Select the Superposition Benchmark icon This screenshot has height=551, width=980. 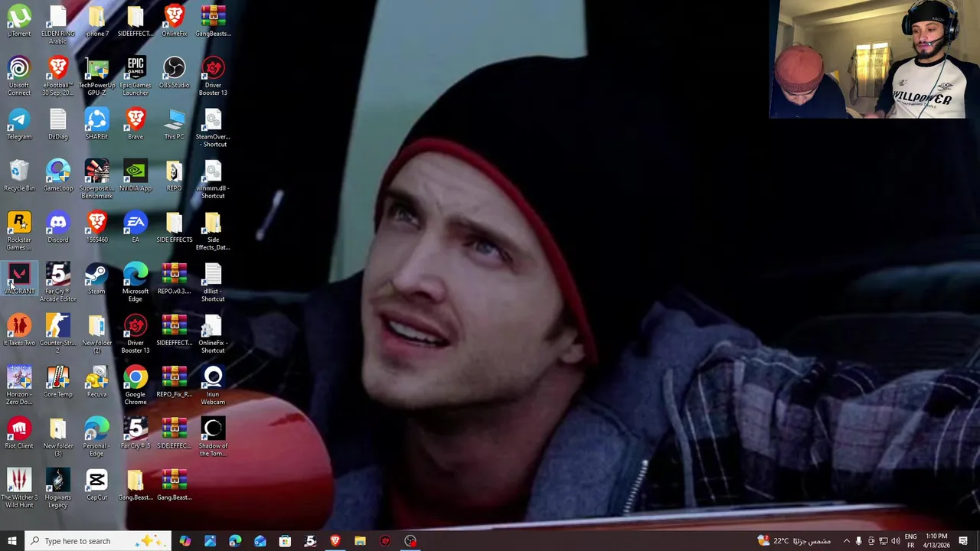[96, 179]
